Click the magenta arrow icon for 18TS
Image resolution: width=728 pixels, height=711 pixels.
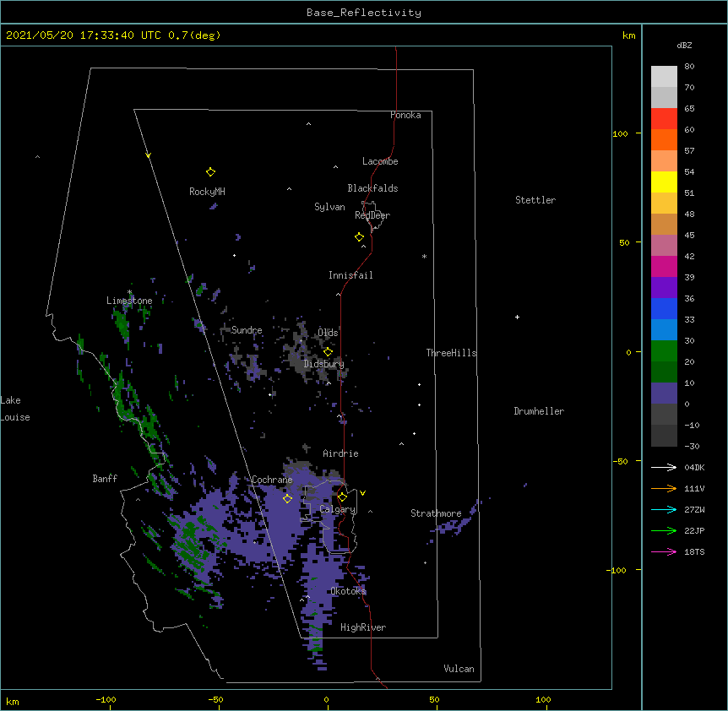(664, 551)
